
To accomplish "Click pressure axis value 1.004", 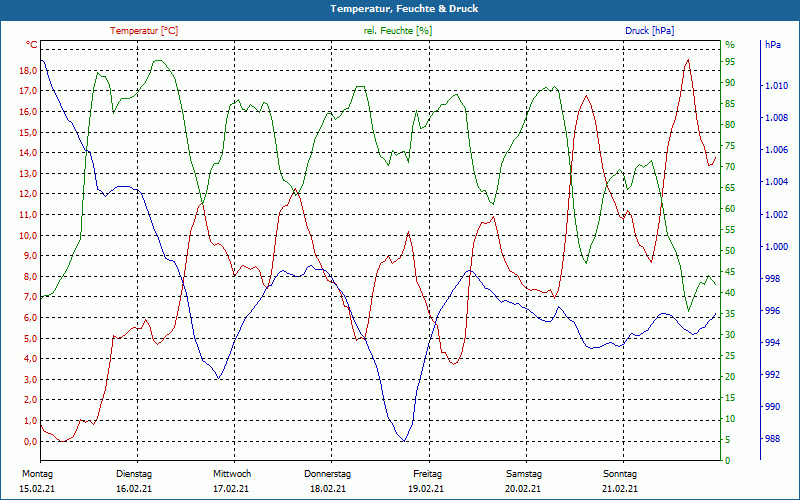I will [x=776, y=182].
